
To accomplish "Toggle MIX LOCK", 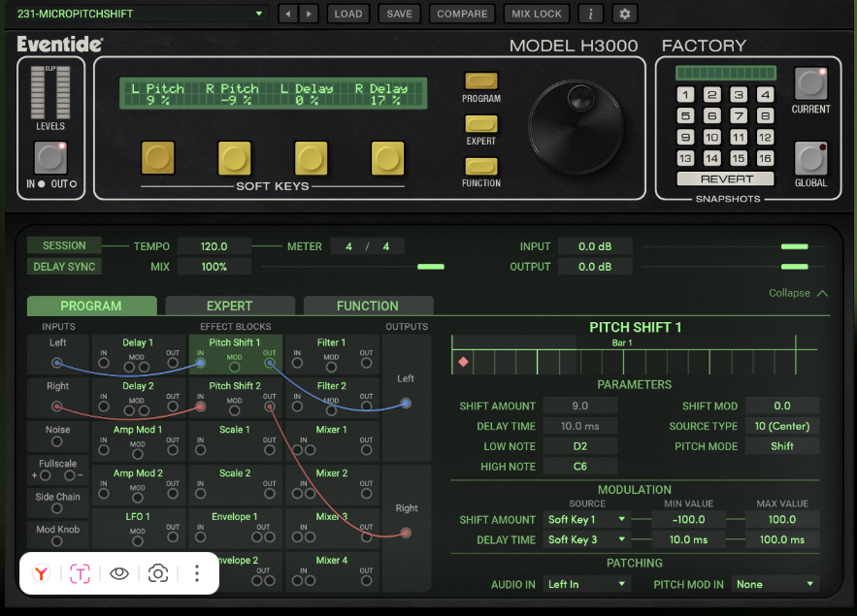I will pos(536,14).
